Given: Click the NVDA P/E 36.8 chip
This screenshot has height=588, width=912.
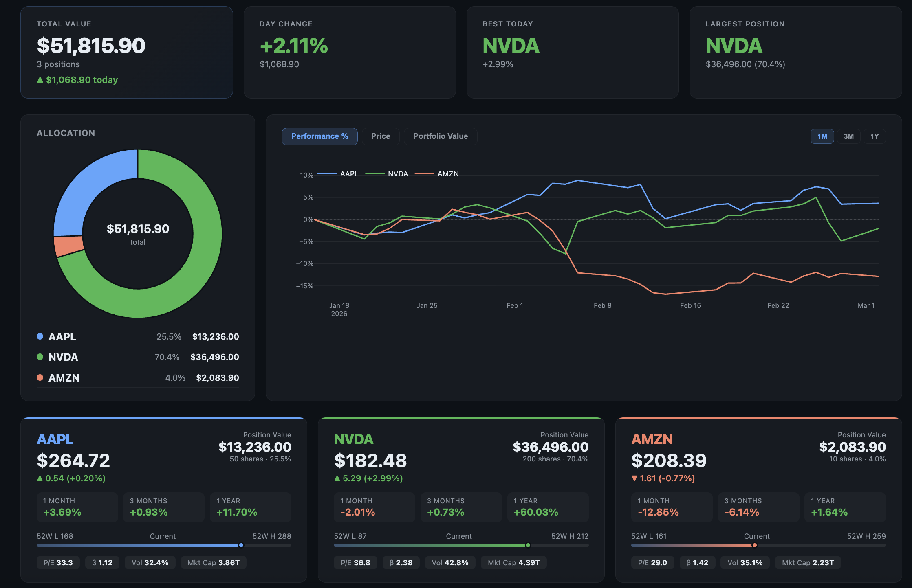Looking at the screenshot, I should pyautogui.click(x=356, y=563).
